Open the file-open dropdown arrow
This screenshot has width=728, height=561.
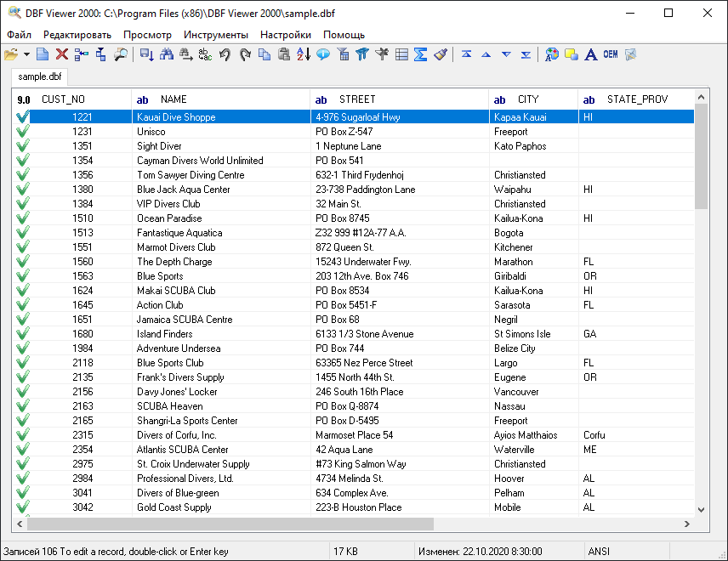(25, 54)
